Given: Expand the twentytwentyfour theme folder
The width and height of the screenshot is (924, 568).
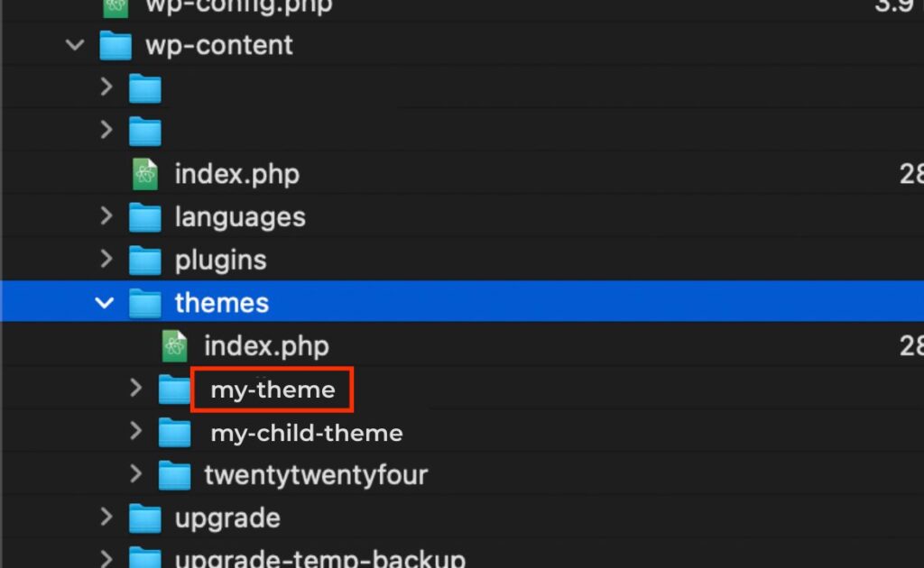Looking at the screenshot, I should pyautogui.click(x=136, y=474).
